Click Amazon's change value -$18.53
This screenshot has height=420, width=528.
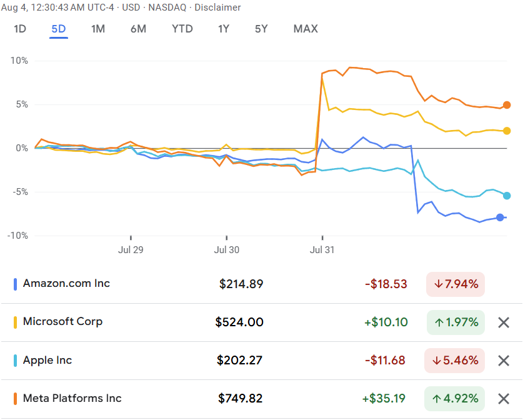[x=386, y=284]
